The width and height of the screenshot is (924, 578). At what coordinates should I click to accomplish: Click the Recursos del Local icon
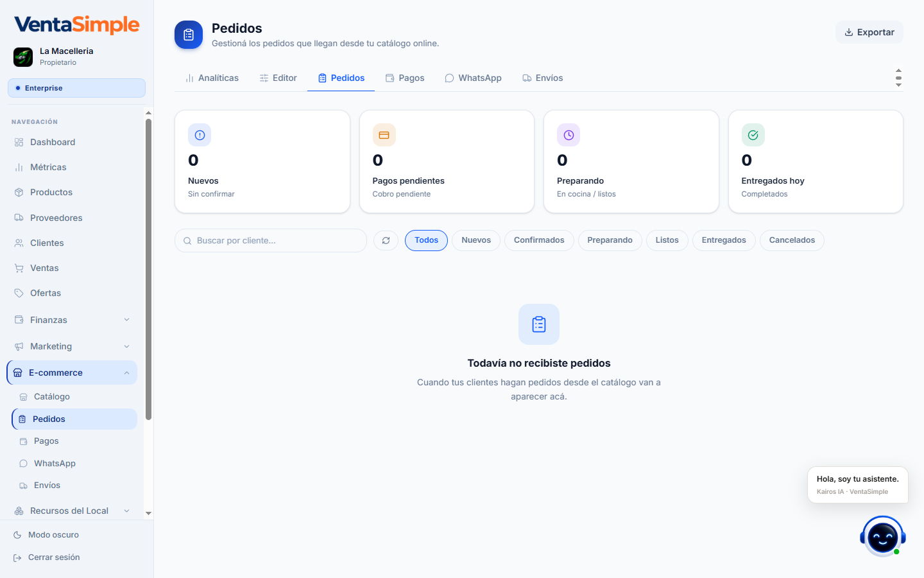tap(19, 511)
